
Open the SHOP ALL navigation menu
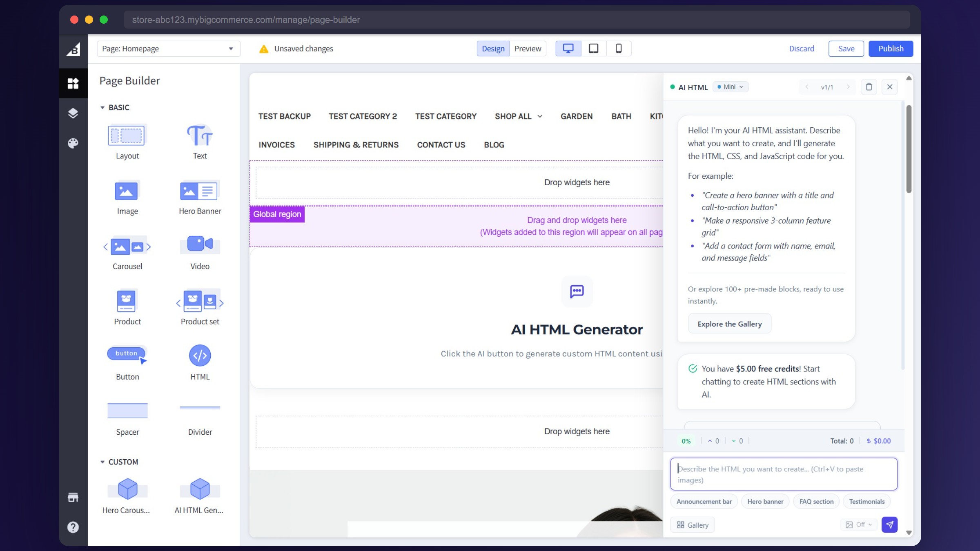click(x=518, y=116)
